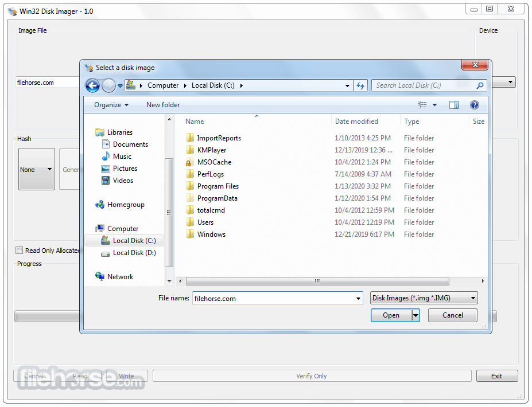Image resolution: width=532 pixels, height=407 pixels.
Task: Select Local Disk (C:) in tree
Action: [x=124, y=241]
